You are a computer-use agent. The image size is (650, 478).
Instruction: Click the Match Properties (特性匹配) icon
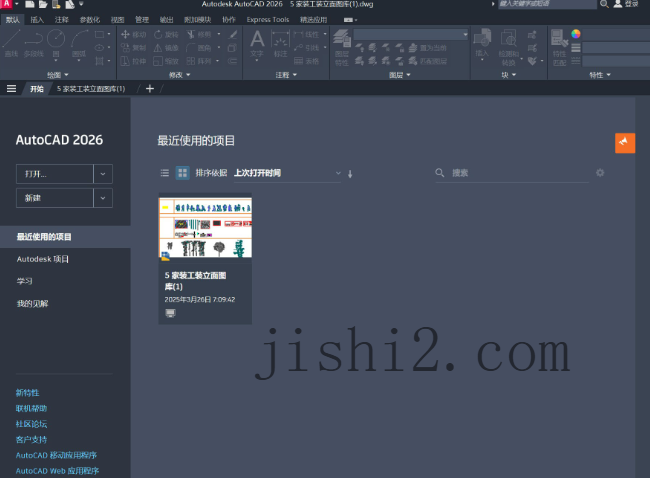click(559, 48)
